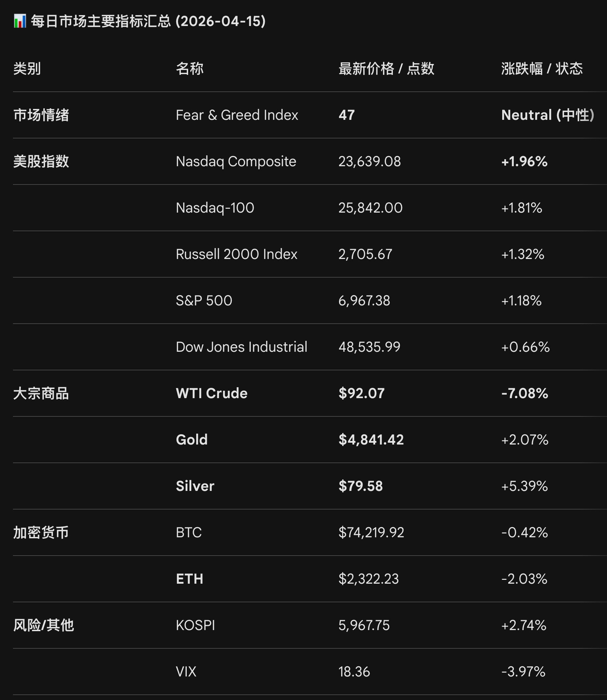
Task: Click the 涨跌幅 / 状态 column header
Action: coord(542,69)
